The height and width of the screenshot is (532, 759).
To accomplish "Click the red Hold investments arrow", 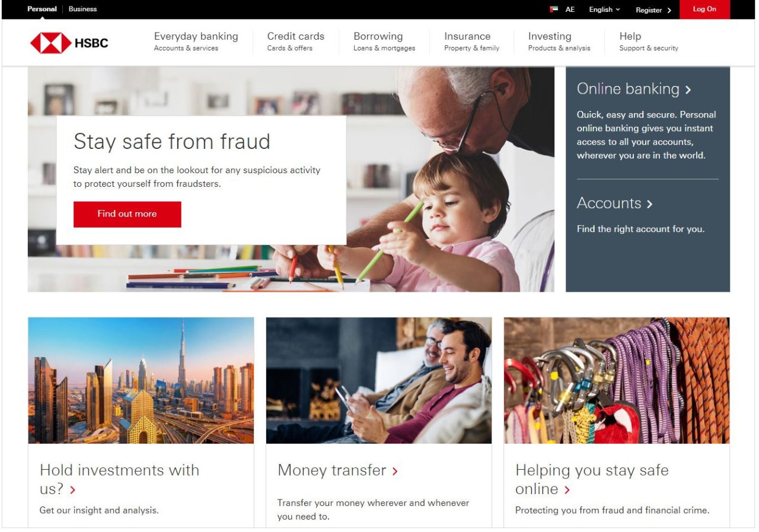I will pyautogui.click(x=73, y=490).
